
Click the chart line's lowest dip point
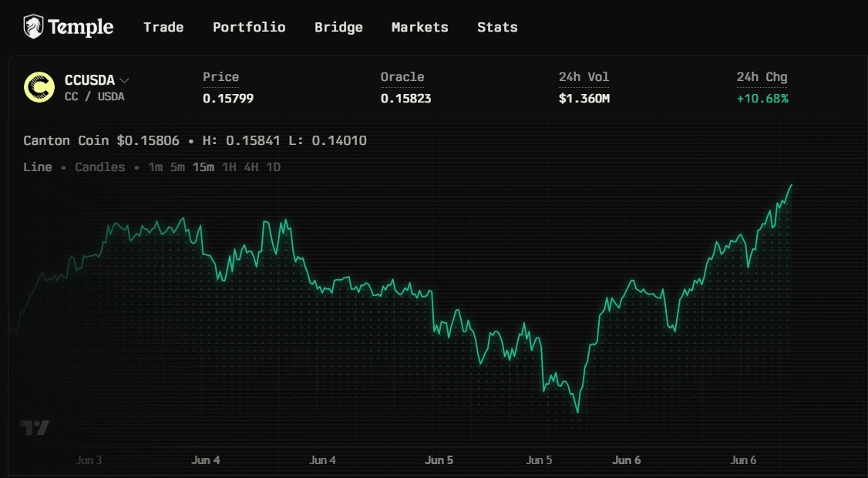pyautogui.click(x=578, y=412)
